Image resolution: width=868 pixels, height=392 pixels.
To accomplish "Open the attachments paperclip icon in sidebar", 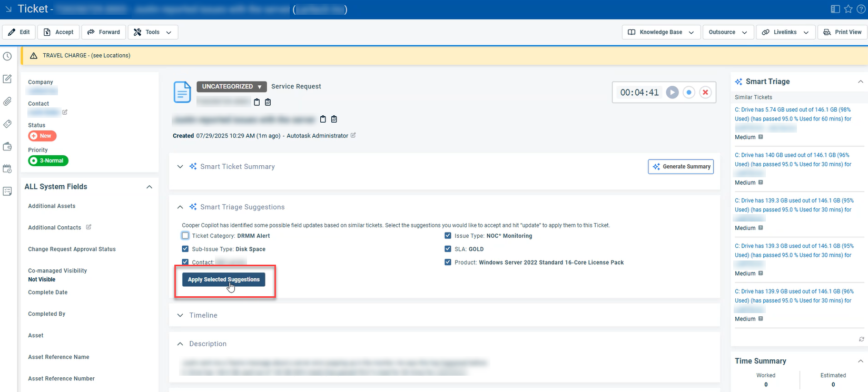I will pyautogui.click(x=7, y=102).
